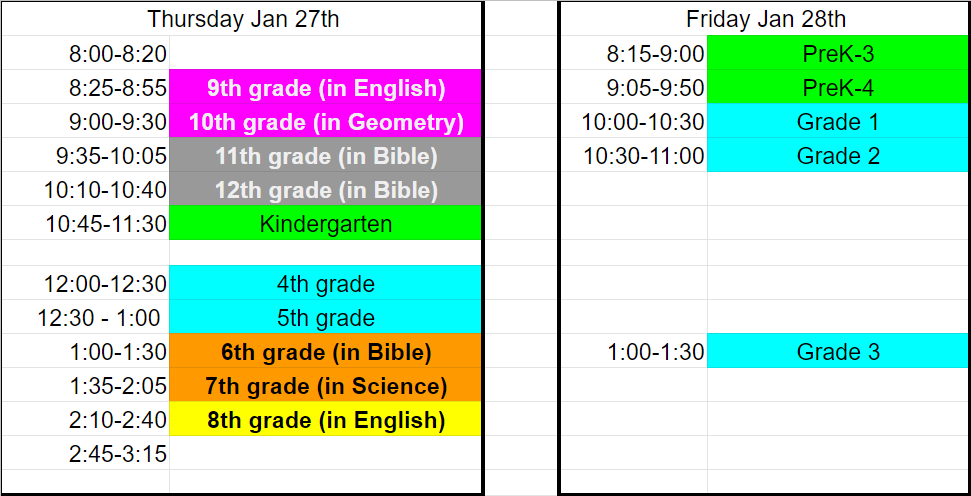Image resolution: width=971 pixels, height=496 pixels.
Task: Select the Grade 3 cell
Action: [838, 352]
